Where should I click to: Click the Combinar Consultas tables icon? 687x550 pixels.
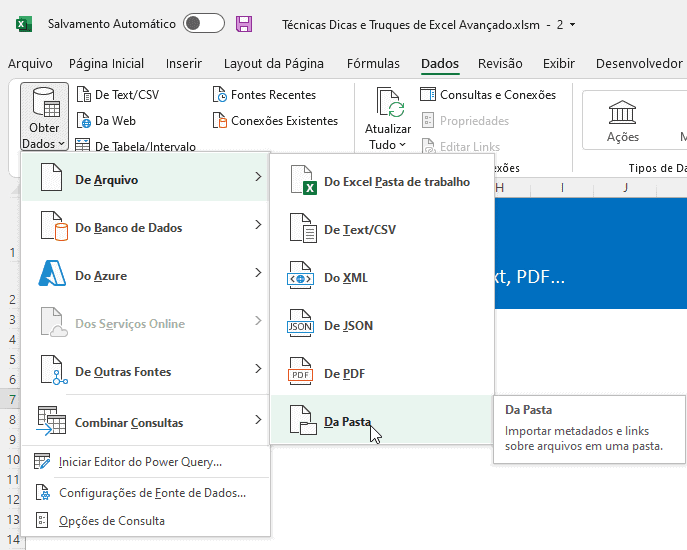click(51, 421)
